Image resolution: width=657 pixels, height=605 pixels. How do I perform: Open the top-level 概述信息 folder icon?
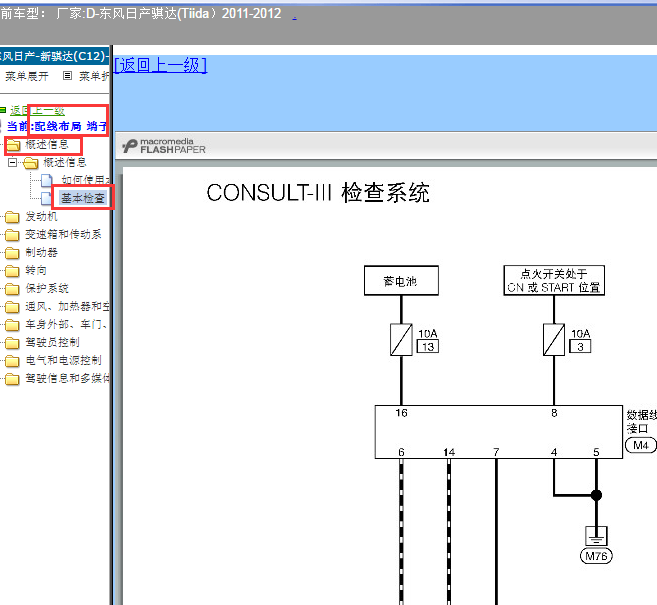[x=13, y=145]
